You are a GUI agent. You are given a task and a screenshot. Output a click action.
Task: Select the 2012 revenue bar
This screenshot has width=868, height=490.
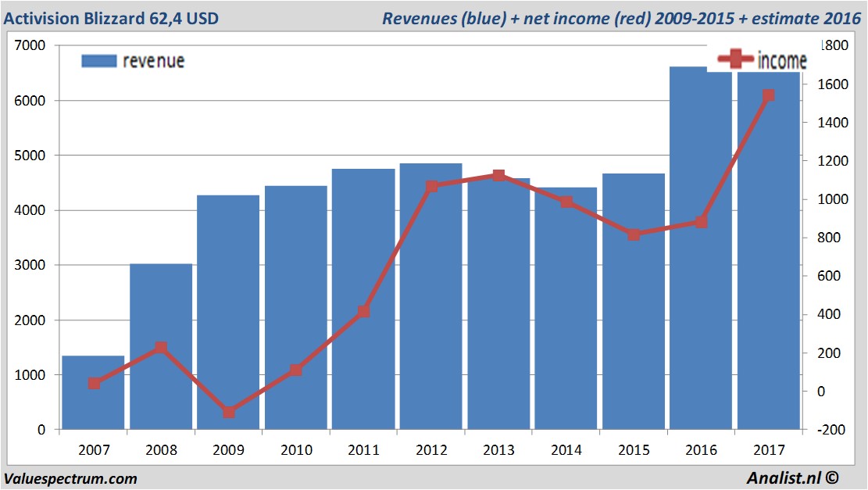(430, 296)
